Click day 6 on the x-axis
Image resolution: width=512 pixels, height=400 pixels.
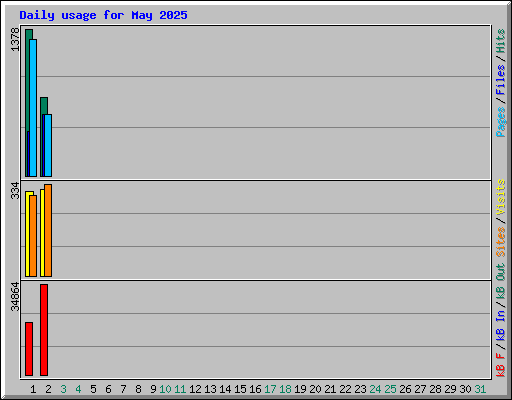pos(108,389)
